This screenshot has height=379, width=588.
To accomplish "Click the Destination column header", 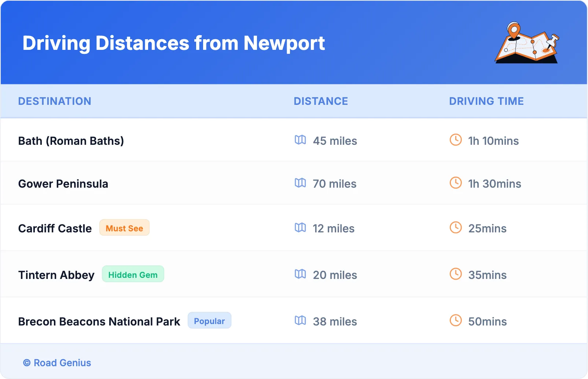I will (x=55, y=101).
